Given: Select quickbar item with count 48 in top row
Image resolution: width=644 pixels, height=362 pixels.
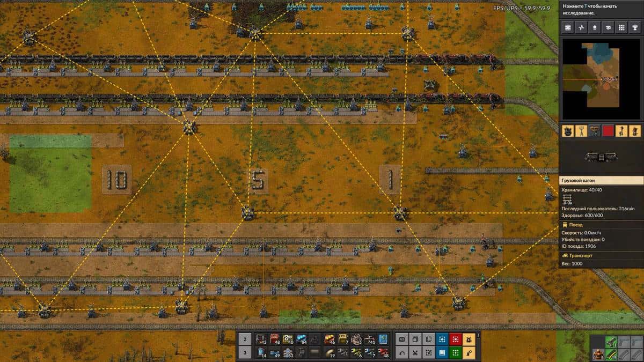Looking at the screenshot, I should coord(275,339).
